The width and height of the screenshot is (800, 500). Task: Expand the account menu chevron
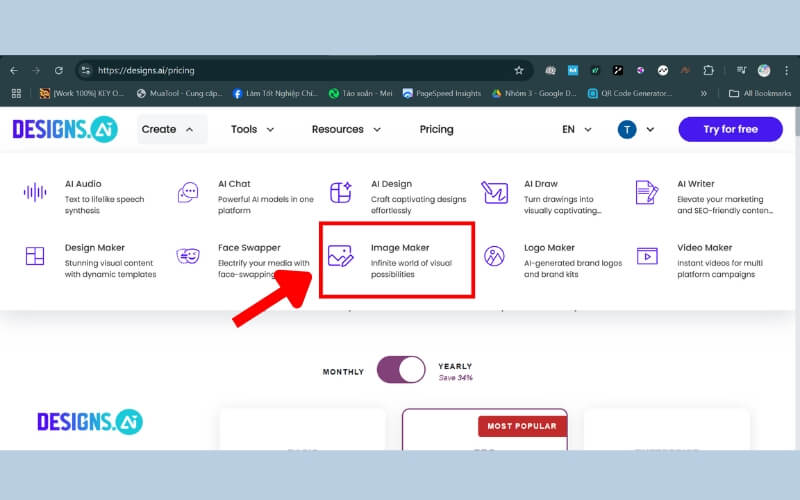coord(650,130)
